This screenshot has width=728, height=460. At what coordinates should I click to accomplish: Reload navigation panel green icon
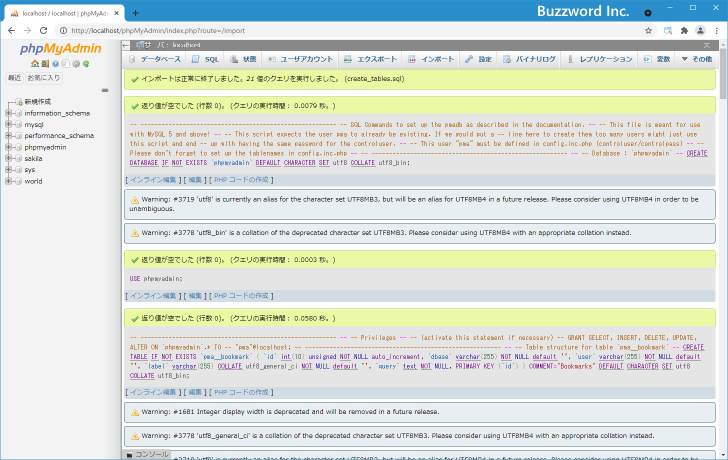point(86,64)
